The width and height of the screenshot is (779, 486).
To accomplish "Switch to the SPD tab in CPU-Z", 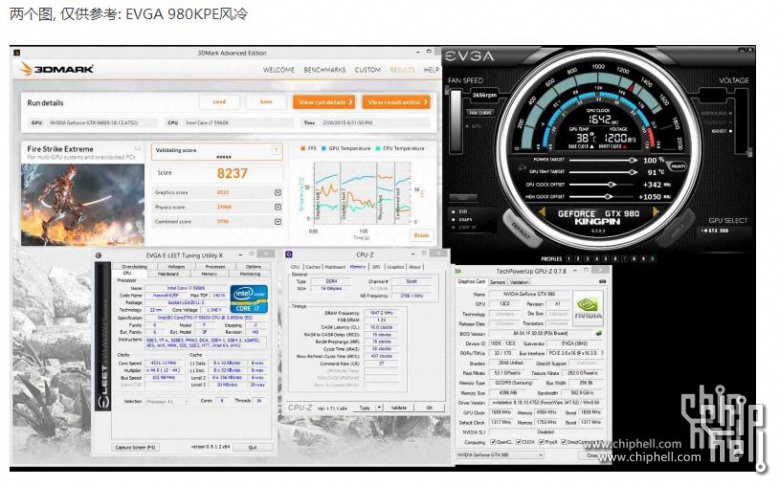I will click(376, 267).
